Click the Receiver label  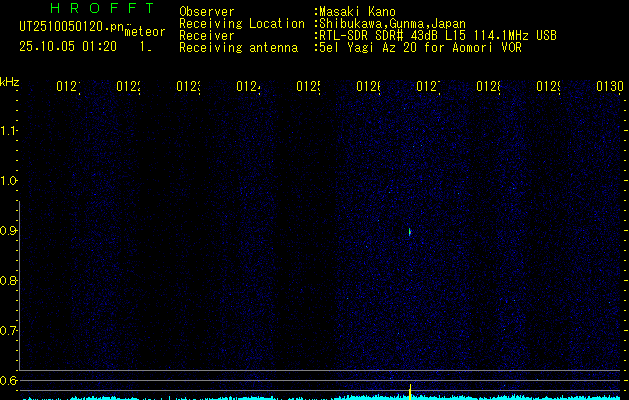coord(207,36)
